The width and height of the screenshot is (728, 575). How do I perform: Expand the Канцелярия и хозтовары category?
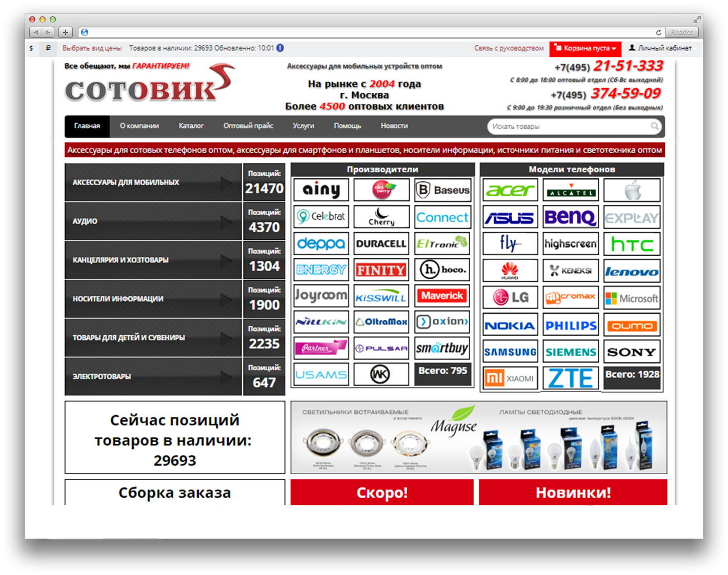click(x=153, y=260)
